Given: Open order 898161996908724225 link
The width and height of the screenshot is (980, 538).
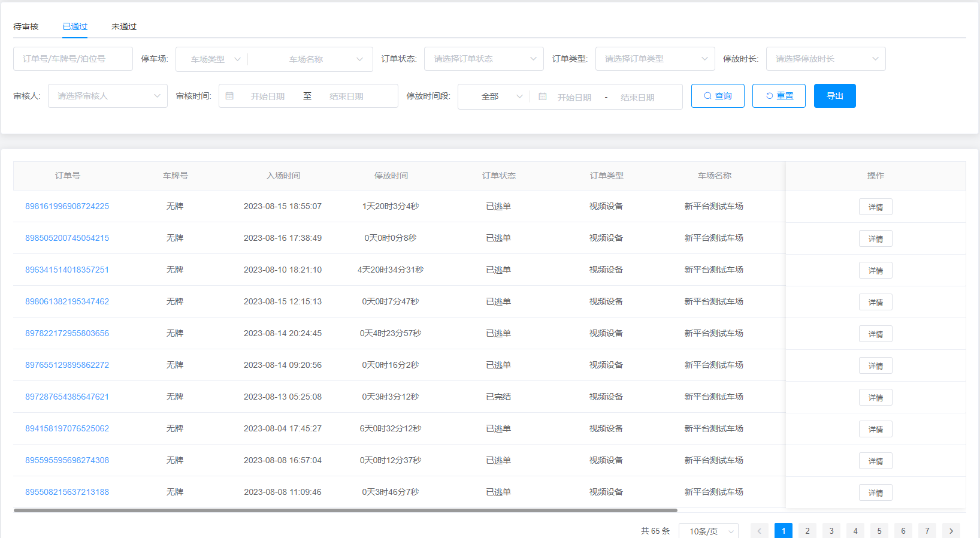Looking at the screenshot, I should pyautogui.click(x=67, y=206).
